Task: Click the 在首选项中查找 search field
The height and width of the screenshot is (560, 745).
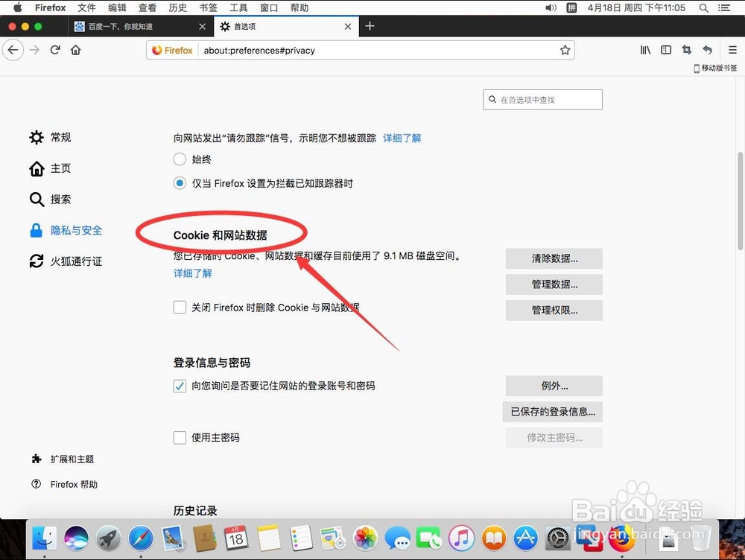Action: [542, 99]
